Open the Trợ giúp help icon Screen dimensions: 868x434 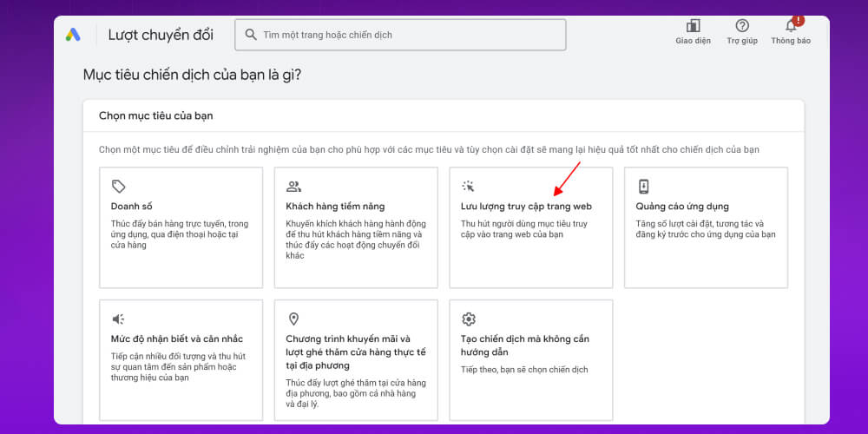click(742, 26)
